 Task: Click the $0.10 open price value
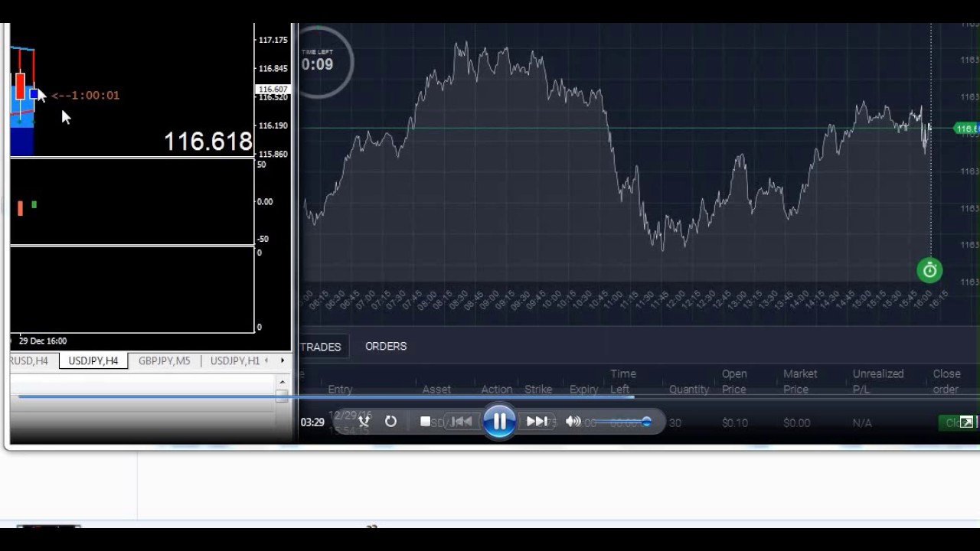[x=735, y=422]
